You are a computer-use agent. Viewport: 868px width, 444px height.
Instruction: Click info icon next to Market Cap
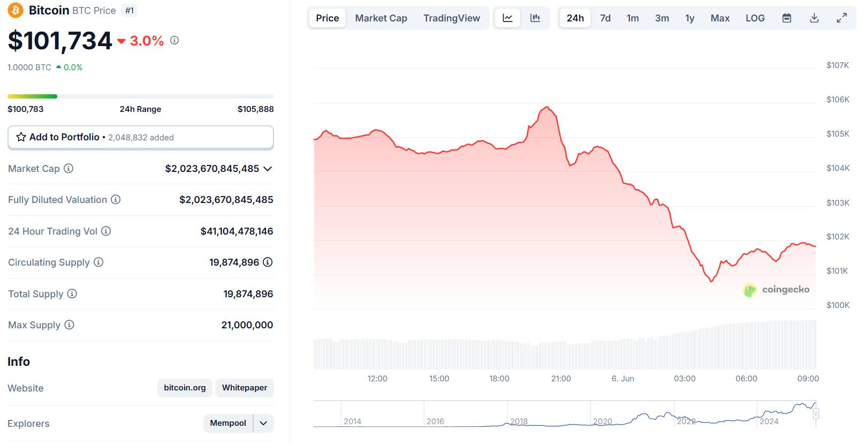point(68,169)
